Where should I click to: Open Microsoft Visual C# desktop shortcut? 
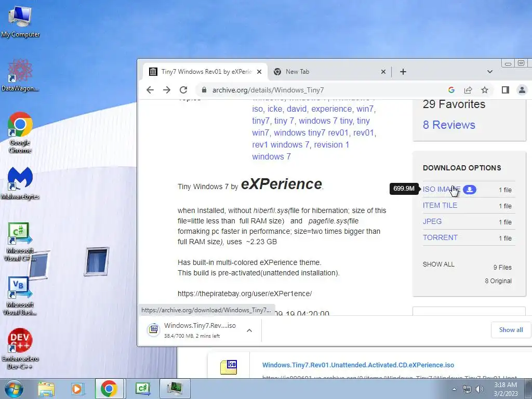pos(20,242)
